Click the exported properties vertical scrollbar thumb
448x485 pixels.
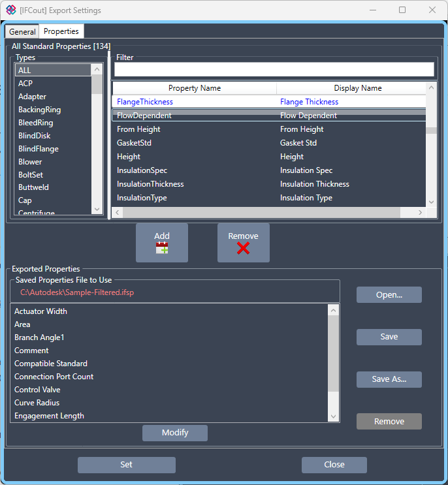click(x=333, y=354)
